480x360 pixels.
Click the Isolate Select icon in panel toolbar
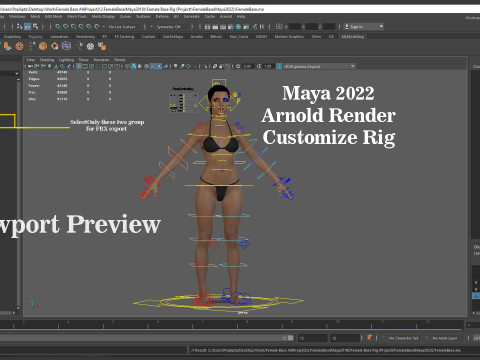coord(205,66)
